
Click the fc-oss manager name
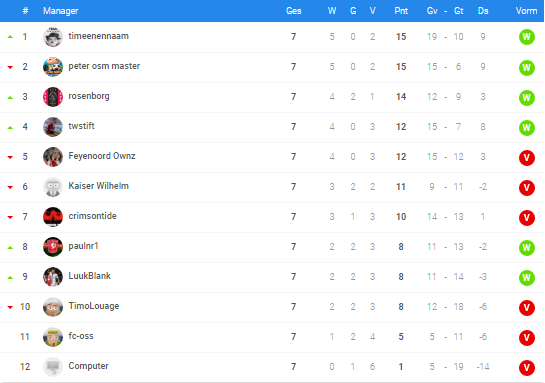pos(81,336)
